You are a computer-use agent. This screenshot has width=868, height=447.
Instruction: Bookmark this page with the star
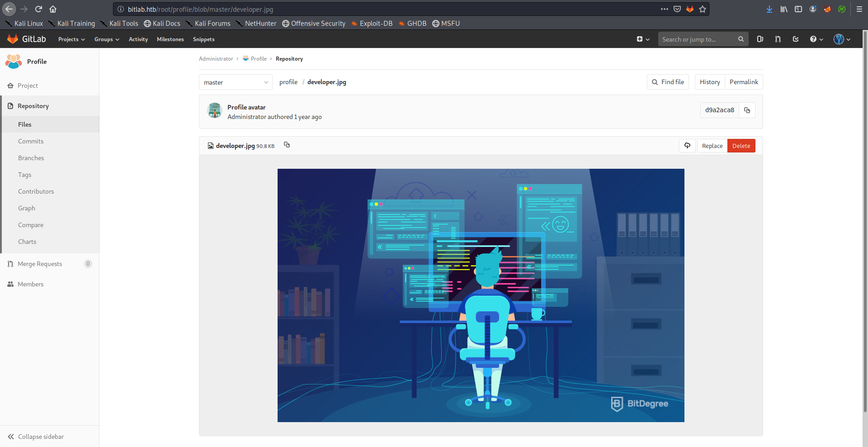tap(703, 9)
